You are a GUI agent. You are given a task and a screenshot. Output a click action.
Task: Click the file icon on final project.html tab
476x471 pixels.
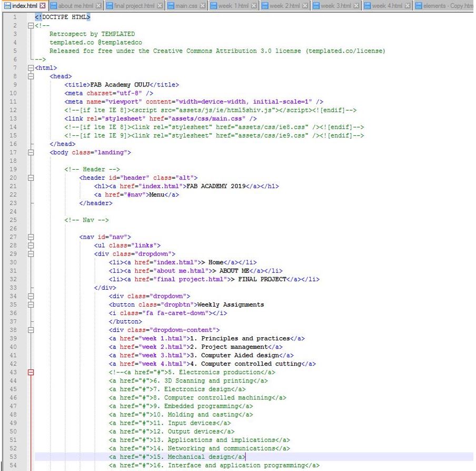(110, 5)
